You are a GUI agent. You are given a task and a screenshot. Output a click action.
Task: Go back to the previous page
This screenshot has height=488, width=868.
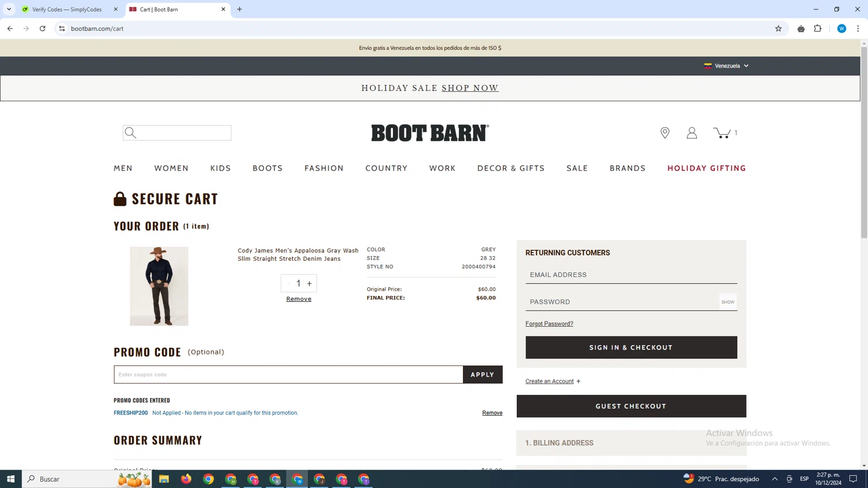click(x=10, y=28)
